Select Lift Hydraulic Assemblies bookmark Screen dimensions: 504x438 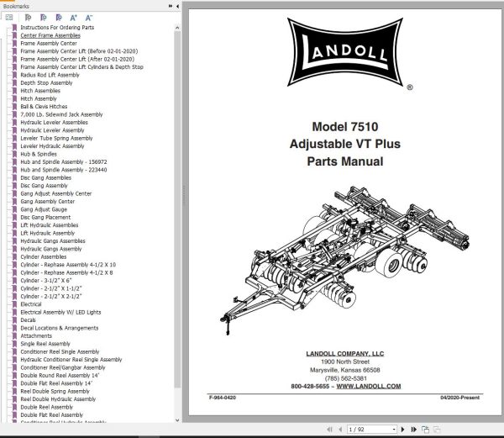pyautogui.click(x=50, y=225)
